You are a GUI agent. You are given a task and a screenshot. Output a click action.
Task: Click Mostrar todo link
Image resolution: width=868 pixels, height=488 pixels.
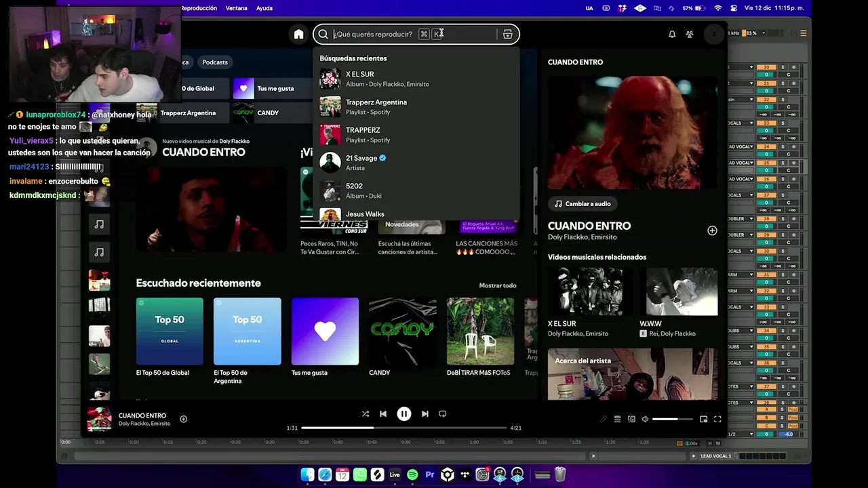(x=498, y=285)
